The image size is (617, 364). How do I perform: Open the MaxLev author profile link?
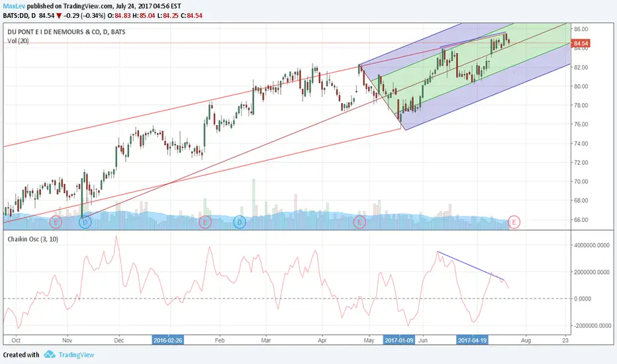tap(14, 6)
